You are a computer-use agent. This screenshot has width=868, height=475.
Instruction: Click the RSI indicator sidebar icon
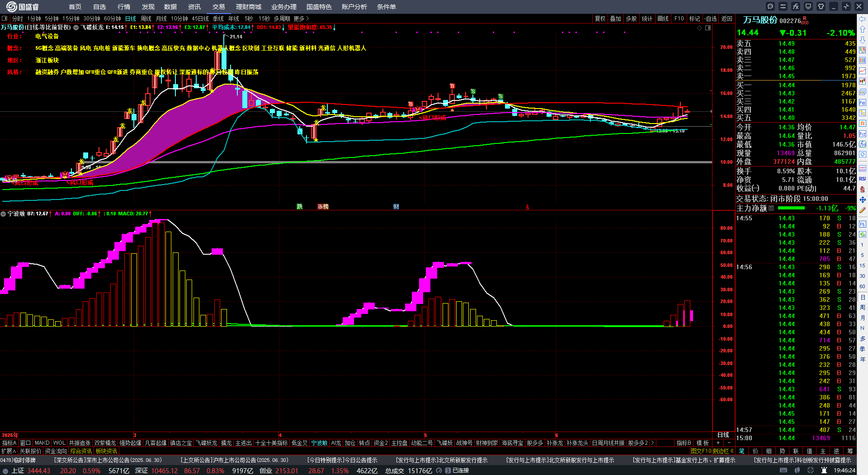coord(863,179)
